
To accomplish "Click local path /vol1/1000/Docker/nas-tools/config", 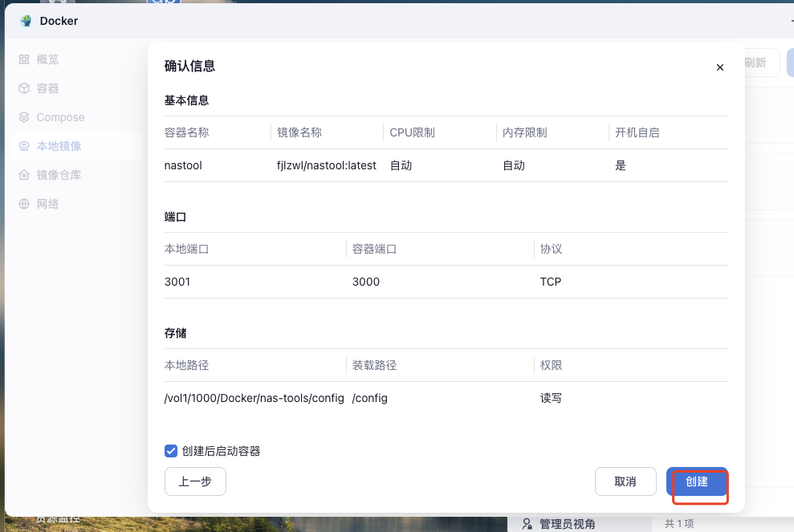I will click(254, 398).
